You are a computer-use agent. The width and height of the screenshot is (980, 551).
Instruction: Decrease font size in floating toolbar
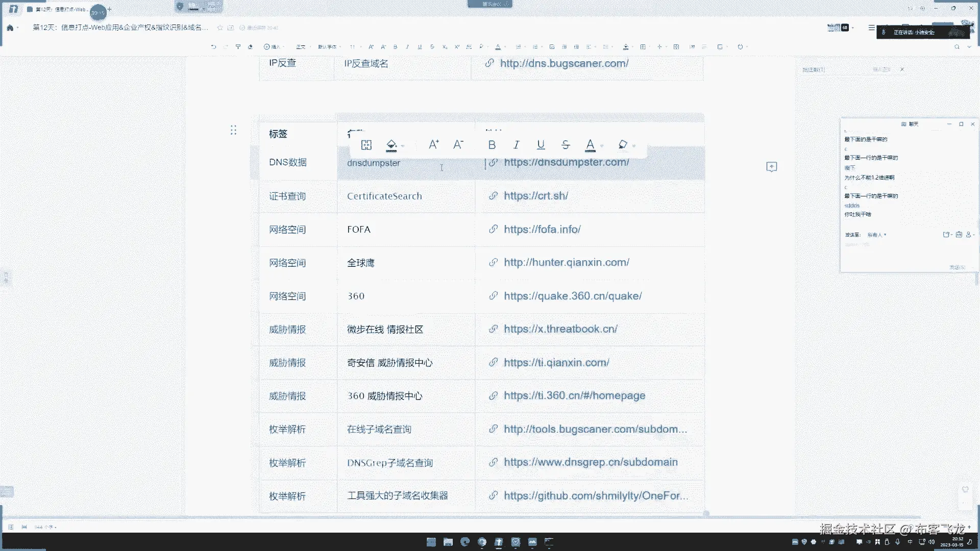pos(458,145)
